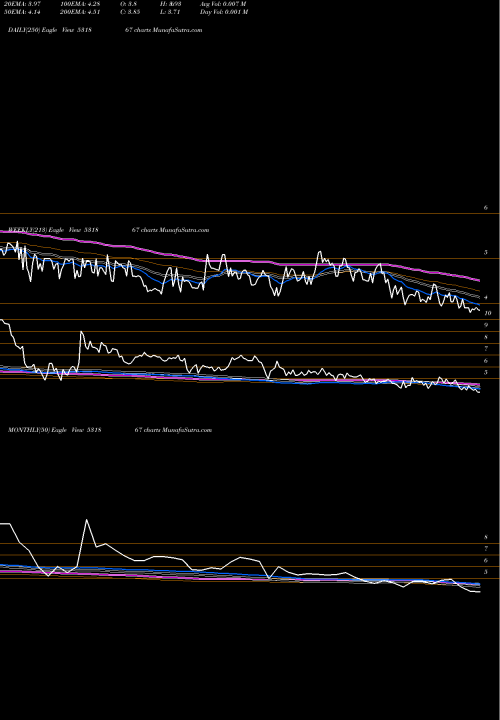Click the axis label 7 on the monthly chart
The image size is (500, 720).
tap(486, 549)
